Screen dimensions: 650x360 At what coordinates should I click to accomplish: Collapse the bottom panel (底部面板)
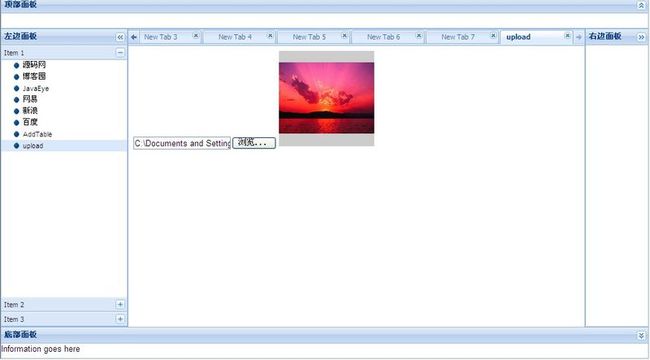click(641, 335)
